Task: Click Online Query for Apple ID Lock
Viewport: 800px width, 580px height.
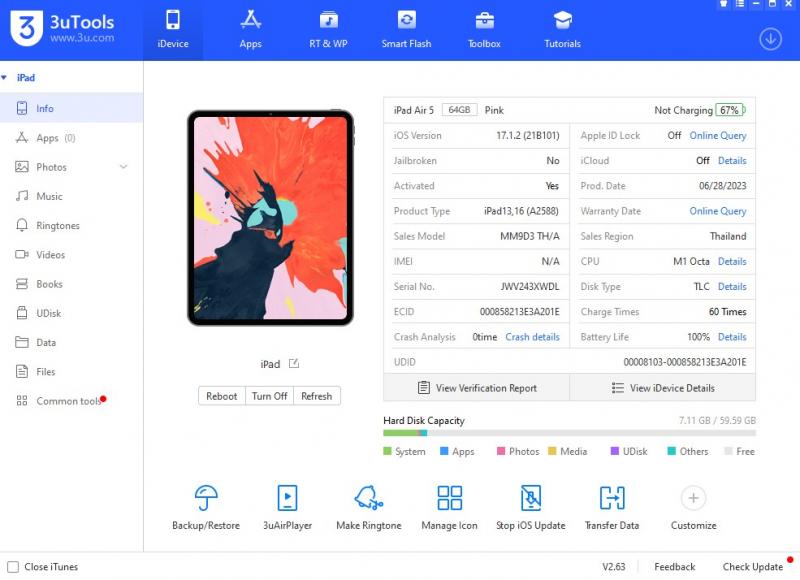Action: click(x=718, y=136)
